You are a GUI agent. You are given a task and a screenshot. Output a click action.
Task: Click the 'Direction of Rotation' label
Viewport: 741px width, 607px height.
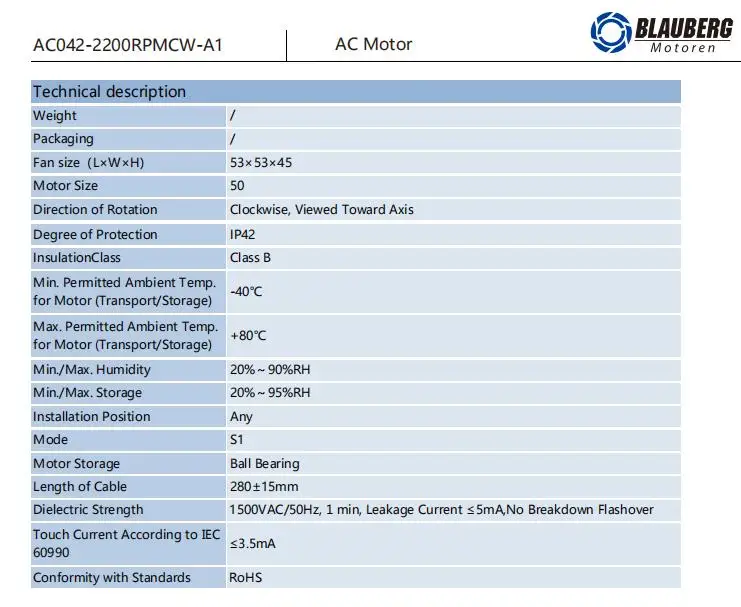pyautogui.click(x=95, y=209)
